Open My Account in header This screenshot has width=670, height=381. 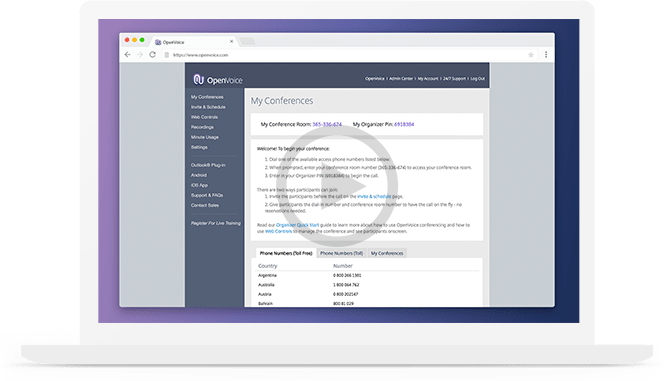point(428,79)
